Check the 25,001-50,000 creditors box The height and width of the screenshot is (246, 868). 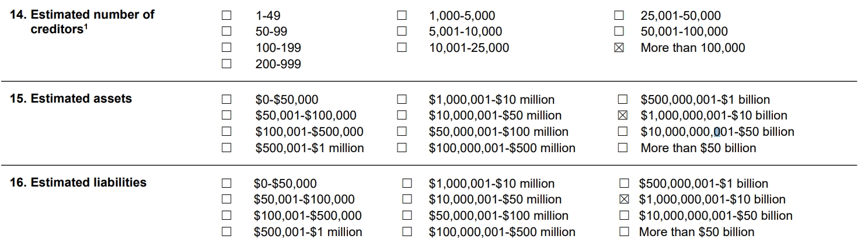pos(619,16)
